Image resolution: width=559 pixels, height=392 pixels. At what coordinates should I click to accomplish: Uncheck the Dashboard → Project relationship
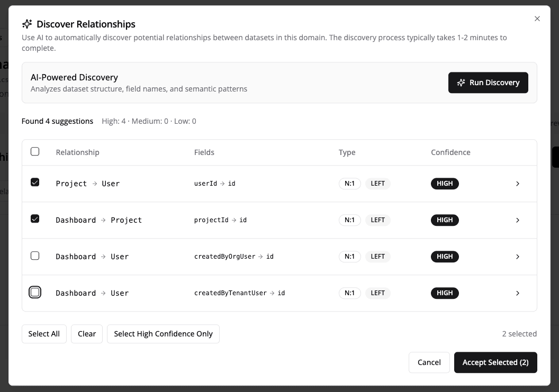pyautogui.click(x=35, y=218)
